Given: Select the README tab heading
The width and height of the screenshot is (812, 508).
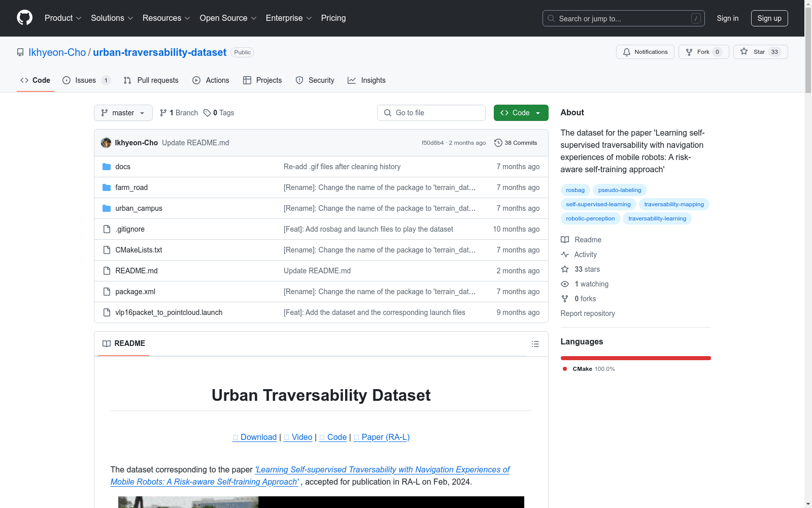Looking at the screenshot, I should pos(124,343).
